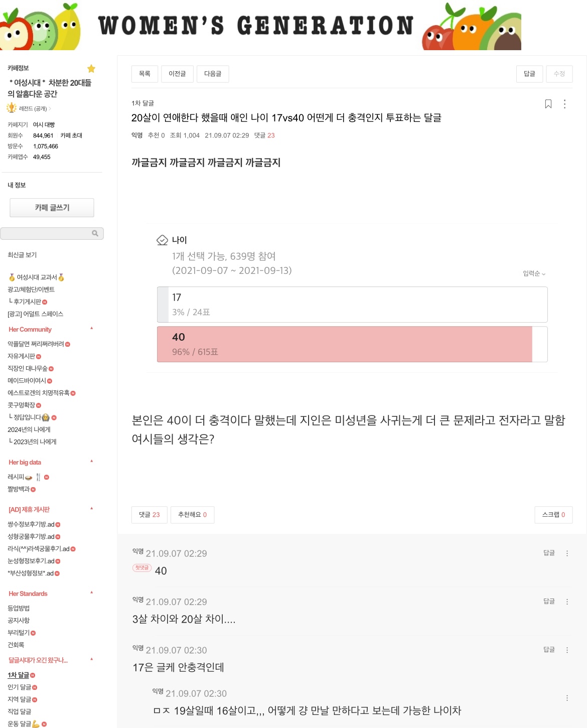Focus the cafe search input field
587x728 pixels.
pyautogui.click(x=46, y=233)
